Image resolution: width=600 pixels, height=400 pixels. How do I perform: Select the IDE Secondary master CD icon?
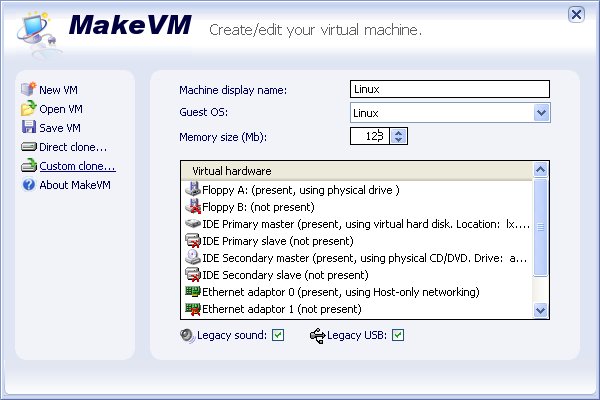193,257
